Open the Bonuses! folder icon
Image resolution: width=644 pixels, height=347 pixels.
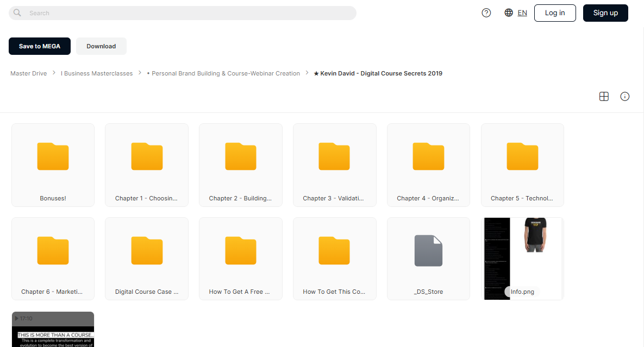click(x=53, y=156)
